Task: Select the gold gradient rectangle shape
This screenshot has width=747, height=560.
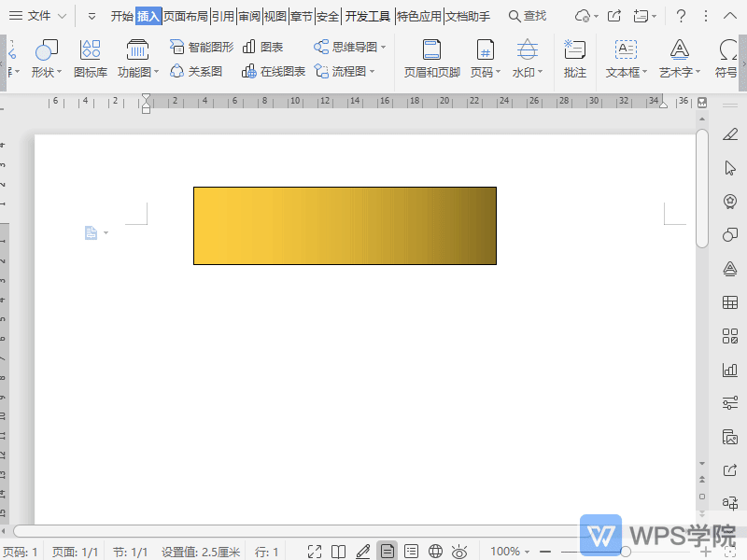Action: (345, 226)
